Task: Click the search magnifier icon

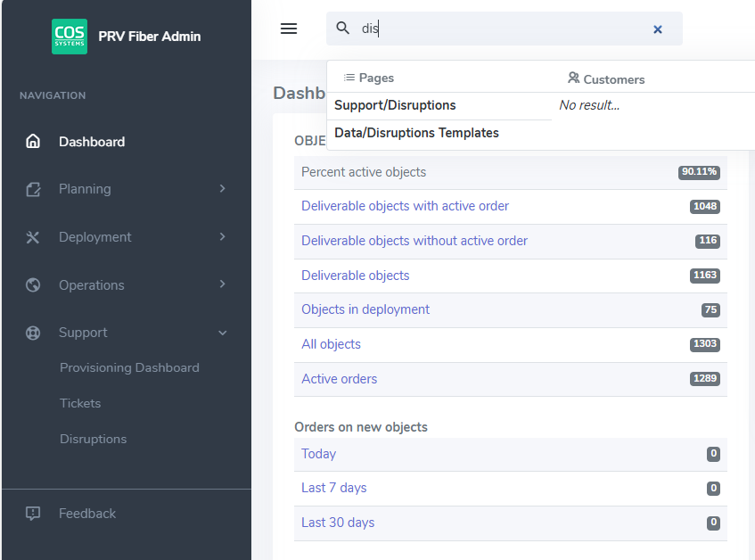Action: point(343,29)
